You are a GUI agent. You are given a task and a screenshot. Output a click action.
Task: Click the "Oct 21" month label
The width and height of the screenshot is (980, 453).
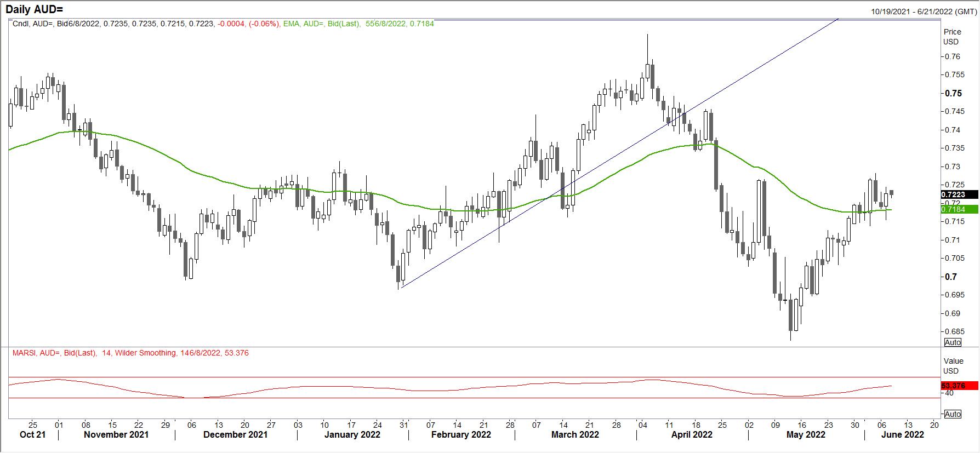33,434
